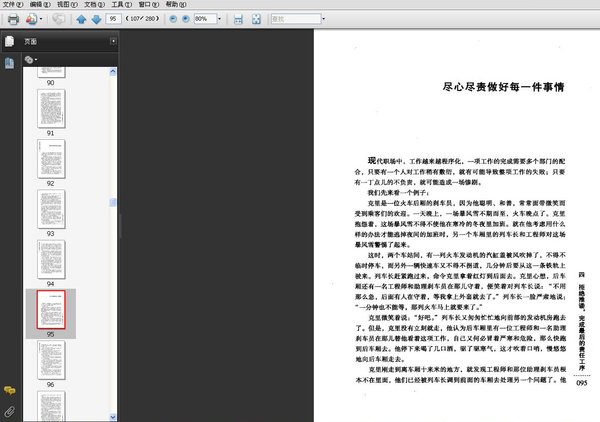Toggle the page thumbnails panel icon
600x422 pixels.
click(x=9, y=41)
